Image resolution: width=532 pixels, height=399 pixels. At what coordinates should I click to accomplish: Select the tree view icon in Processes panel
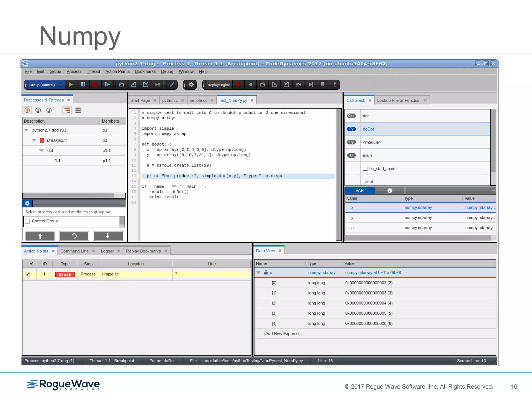point(67,110)
